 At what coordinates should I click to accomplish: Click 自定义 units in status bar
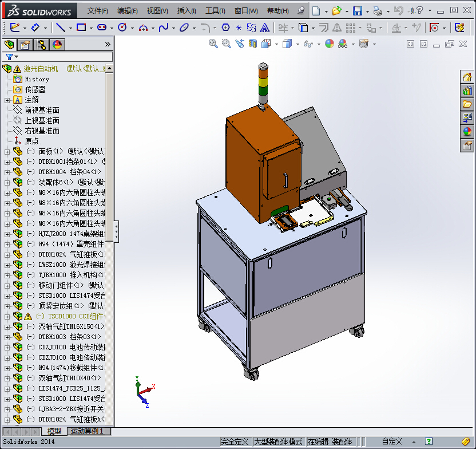(392, 442)
